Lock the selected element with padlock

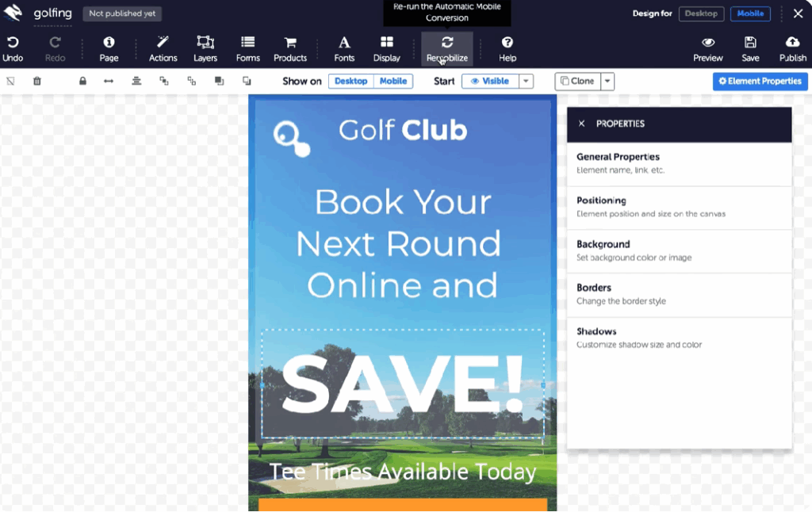[82, 81]
